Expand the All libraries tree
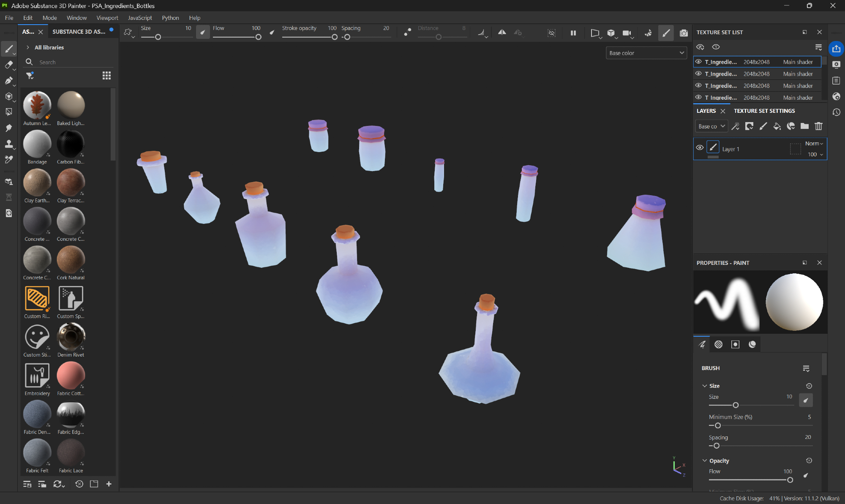This screenshot has width=845, height=504. [28, 47]
